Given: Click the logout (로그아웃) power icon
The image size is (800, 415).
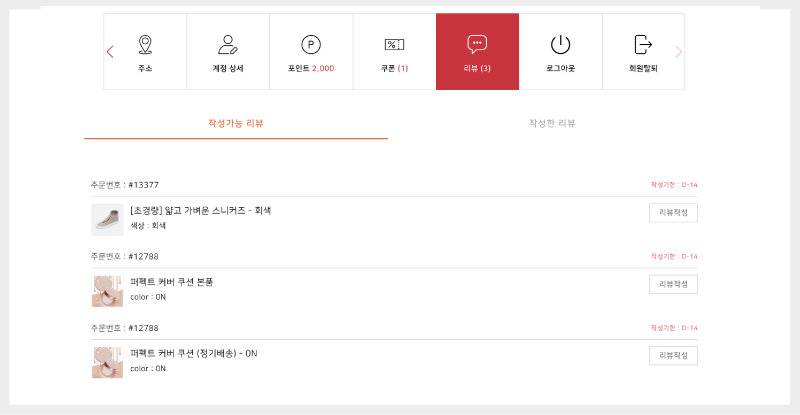Looking at the screenshot, I should point(560,45).
